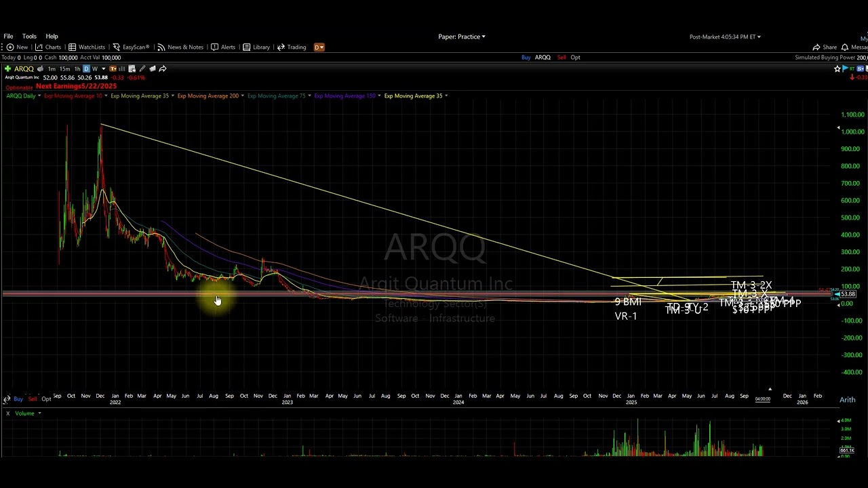Click the bar chart style icon
Image resolution: width=868 pixels, height=488 pixels.
(x=122, y=68)
